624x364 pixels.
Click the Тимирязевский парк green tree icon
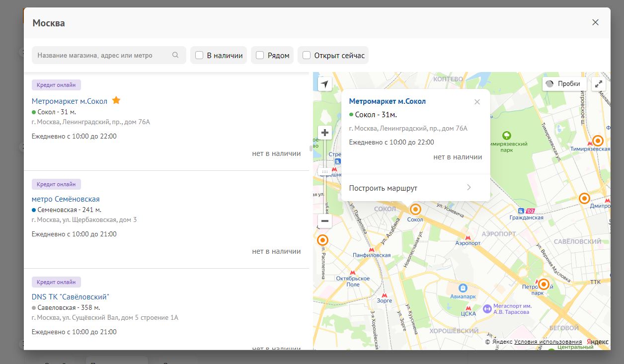point(506,135)
